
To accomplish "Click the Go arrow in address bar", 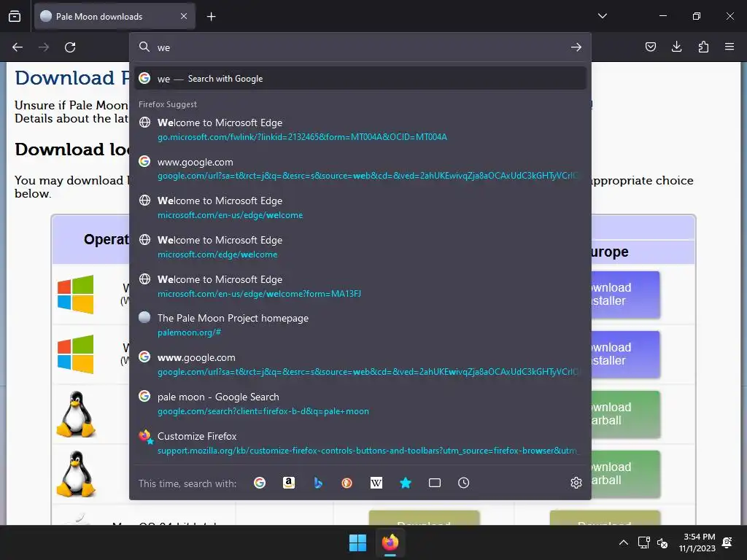I will (576, 47).
